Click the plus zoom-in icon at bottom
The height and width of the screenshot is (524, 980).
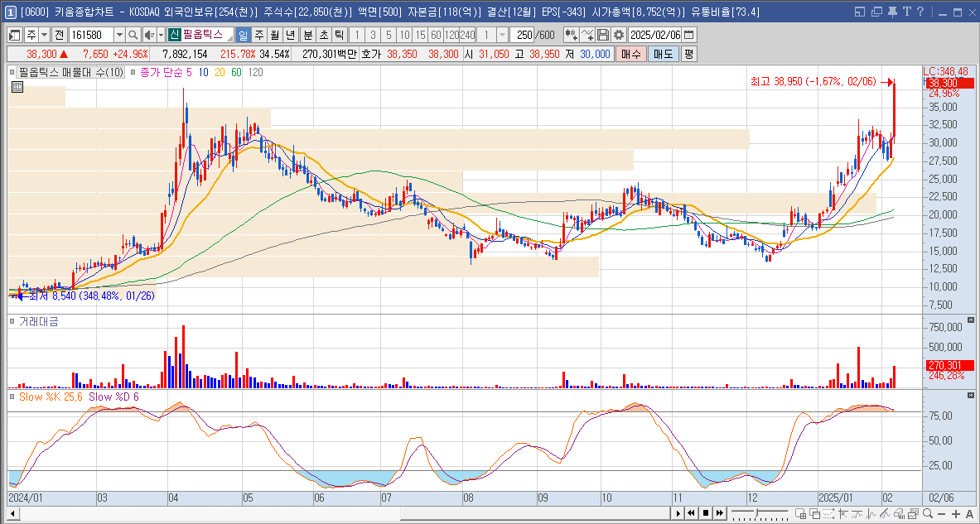tap(957, 513)
